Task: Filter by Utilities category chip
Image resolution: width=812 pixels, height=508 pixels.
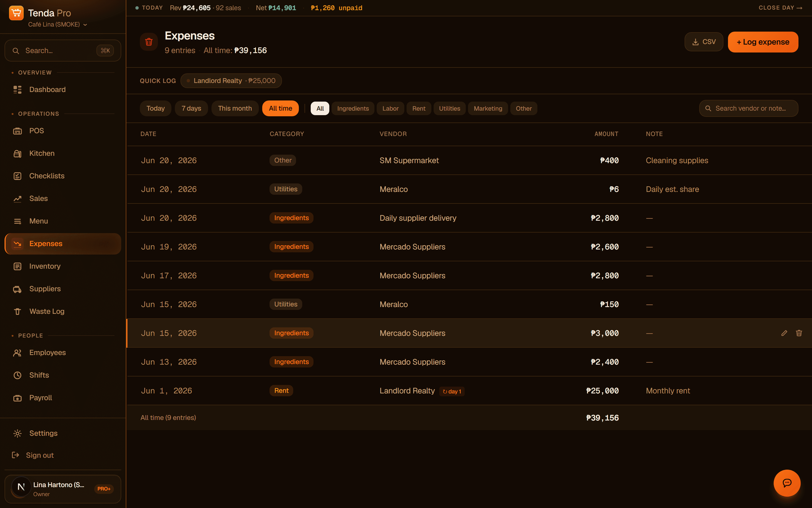Action: pos(450,109)
